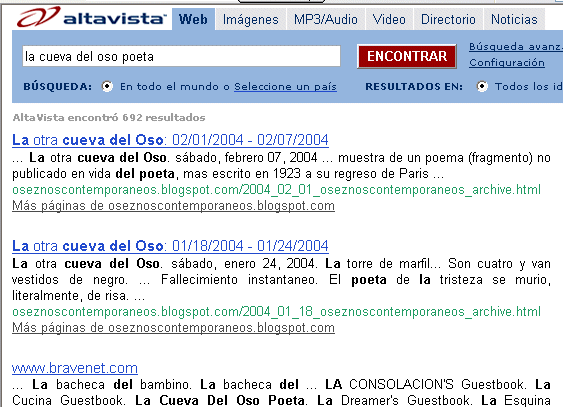Viewport: 563px width, 407px height.
Task: Click snippet text 'Fallecimiento instantaneo'
Action: click(x=239, y=280)
